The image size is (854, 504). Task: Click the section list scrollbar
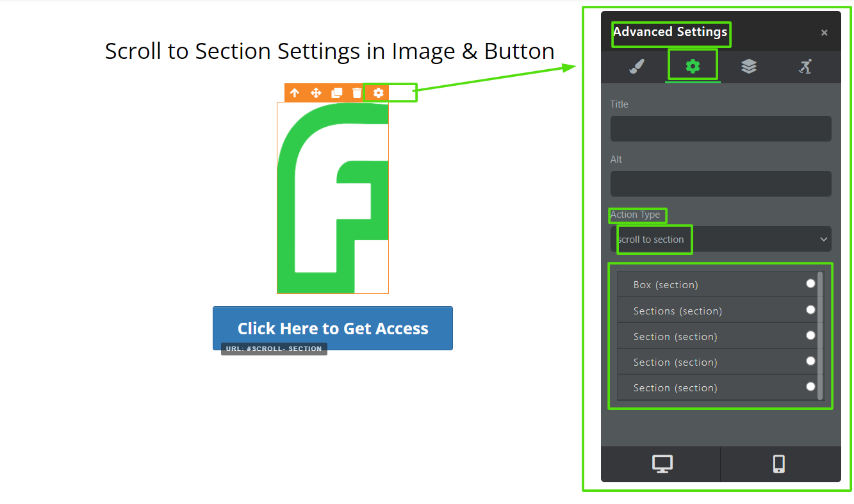pos(820,336)
